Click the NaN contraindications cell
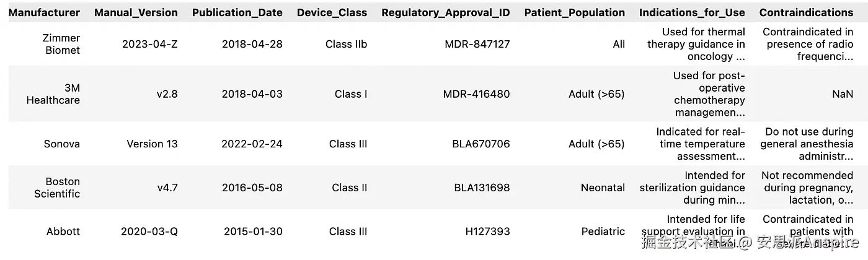Screen dimensions: 868x260 pyautogui.click(x=842, y=94)
